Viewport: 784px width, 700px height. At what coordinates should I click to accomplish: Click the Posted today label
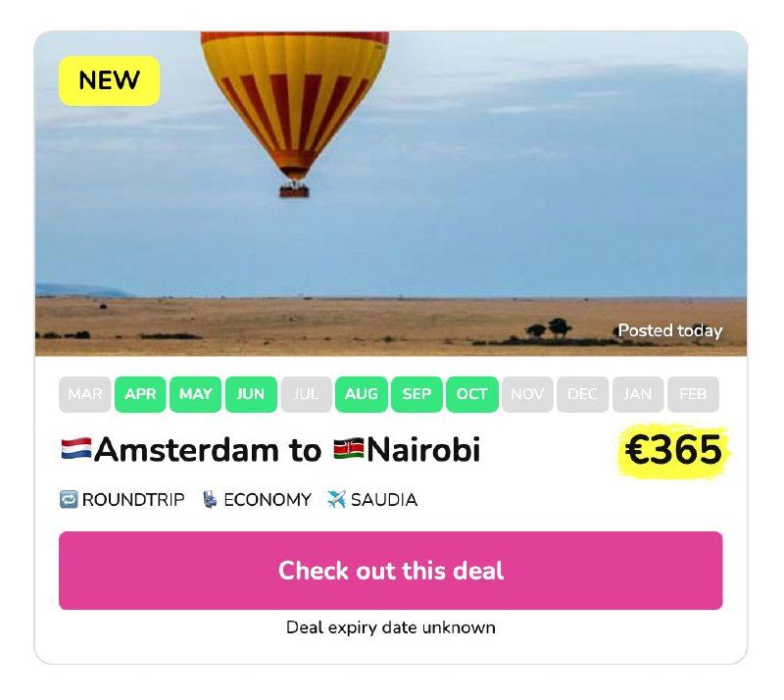tap(670, 330)
